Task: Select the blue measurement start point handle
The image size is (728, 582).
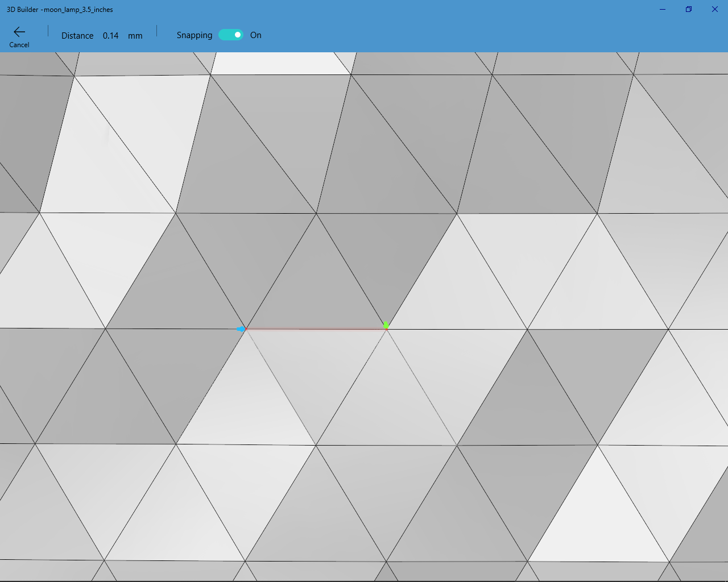Action: coord(241,329)
